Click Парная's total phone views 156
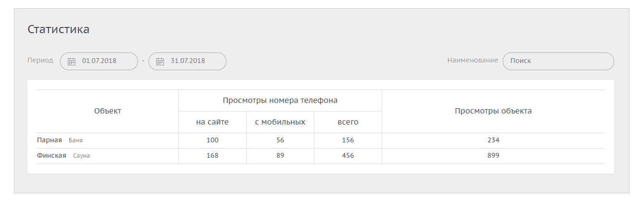 click(x=348, y=140)
